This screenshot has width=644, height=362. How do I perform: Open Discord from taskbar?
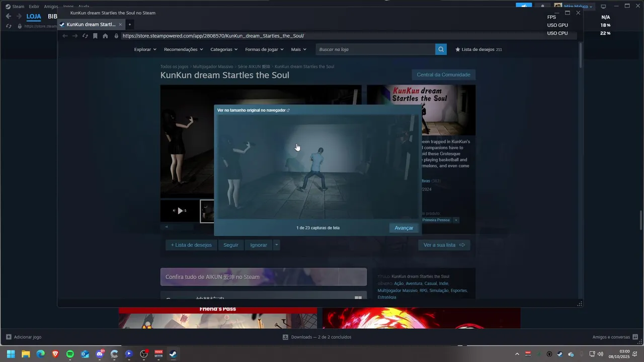click(x=100, y=354)
